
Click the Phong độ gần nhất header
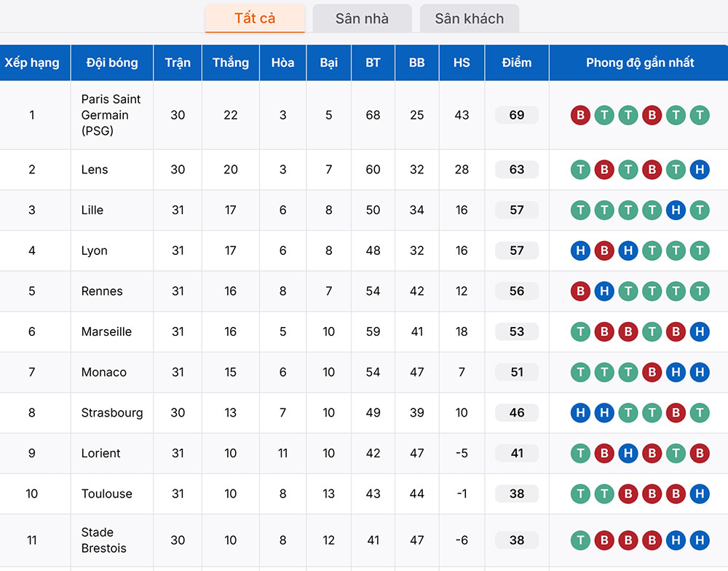[x=640, y=63]
